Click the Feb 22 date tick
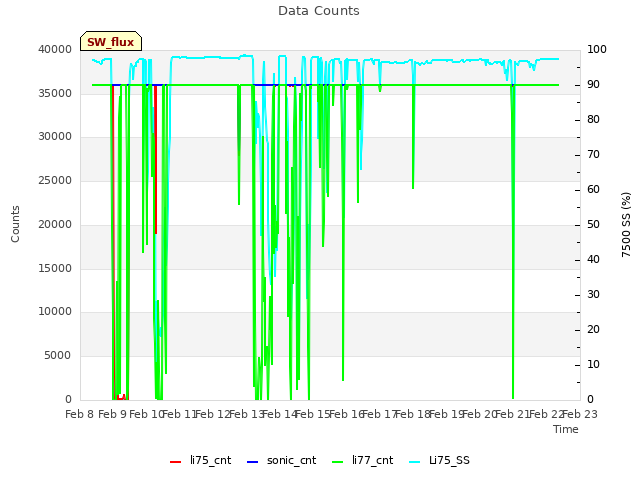 pos(547,415)
